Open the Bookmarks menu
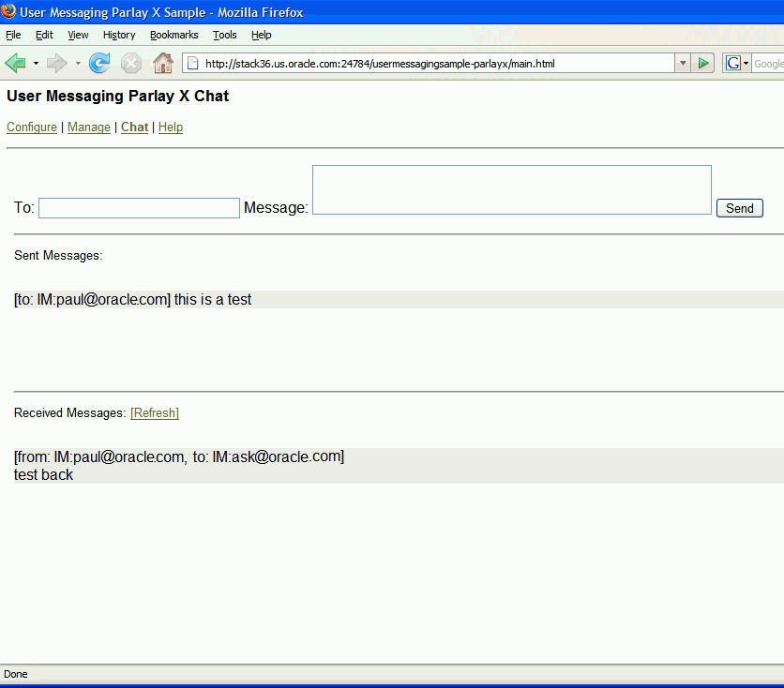The width and height of the screenshot is (784, 688). pos(174,35)
